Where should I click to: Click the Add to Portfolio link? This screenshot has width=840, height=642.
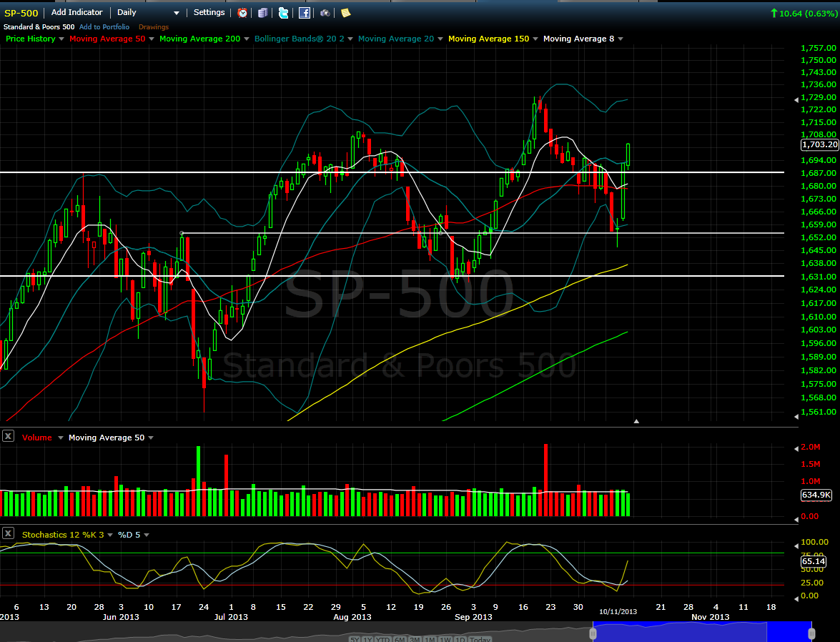[104, 26]
